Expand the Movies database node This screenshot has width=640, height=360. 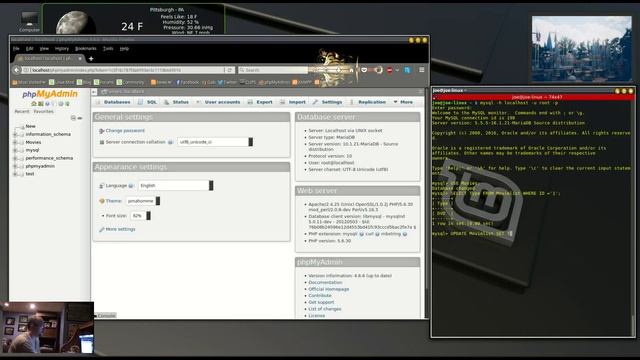tap(15, 142)
